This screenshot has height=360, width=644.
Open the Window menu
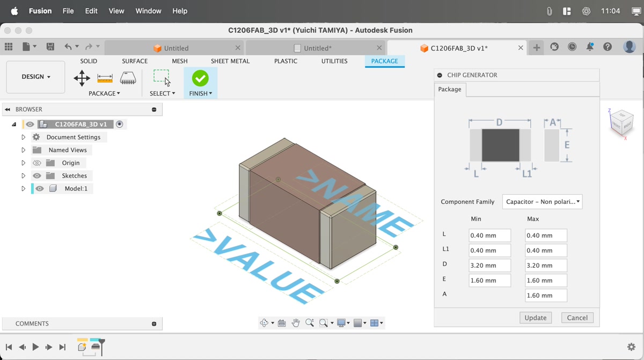click(148, 11)
